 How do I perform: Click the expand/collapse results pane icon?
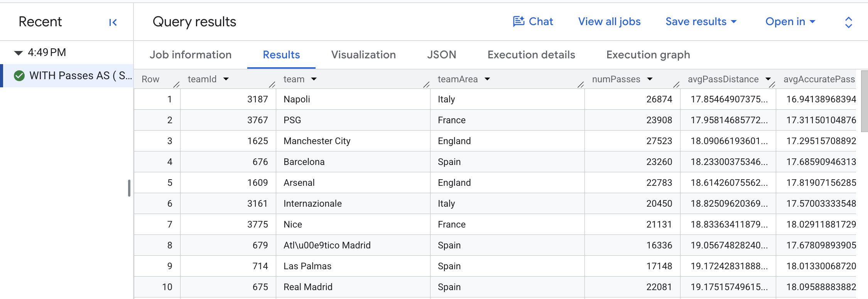tap(848, 22)
